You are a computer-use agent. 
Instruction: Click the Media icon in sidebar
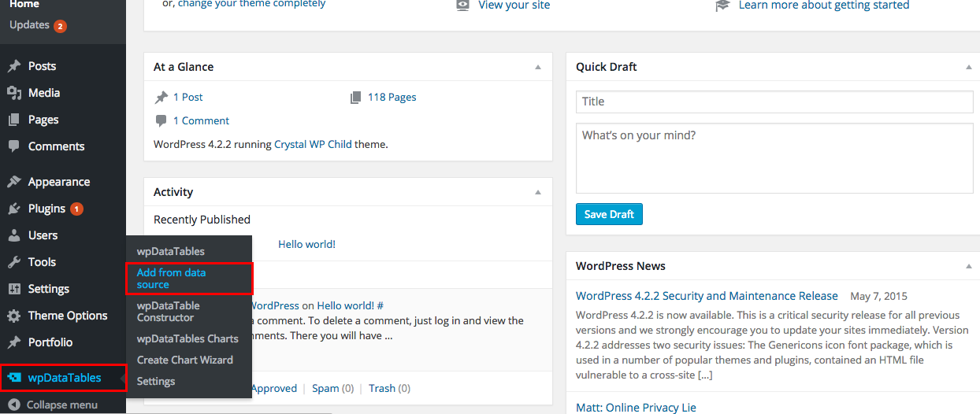14,93
